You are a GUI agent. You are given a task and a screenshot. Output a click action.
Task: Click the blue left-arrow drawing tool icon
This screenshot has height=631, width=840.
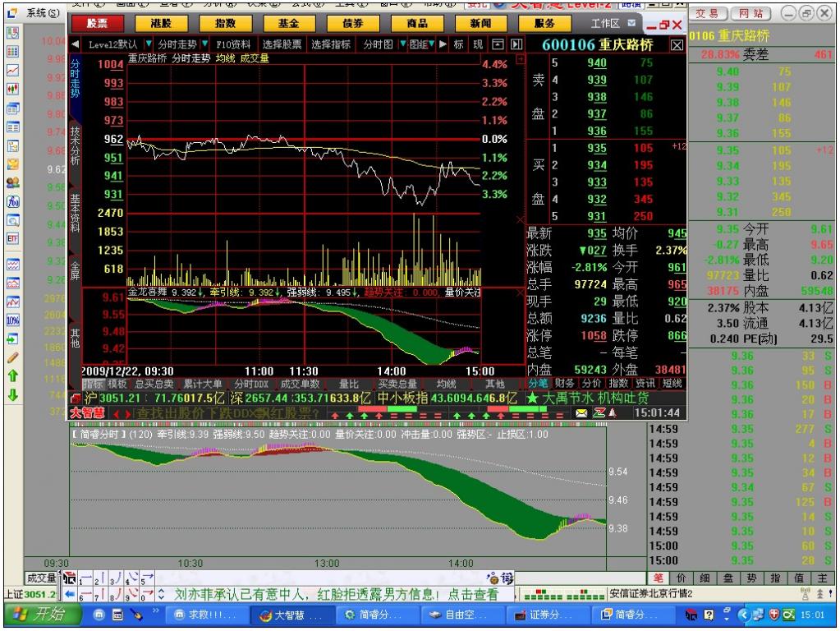coord(70,593)
